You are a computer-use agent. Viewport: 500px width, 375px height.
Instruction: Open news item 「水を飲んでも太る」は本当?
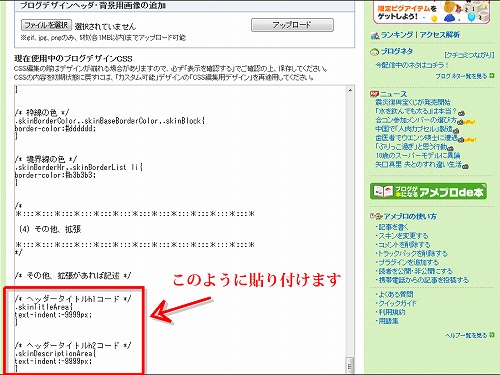click(416, 111)
